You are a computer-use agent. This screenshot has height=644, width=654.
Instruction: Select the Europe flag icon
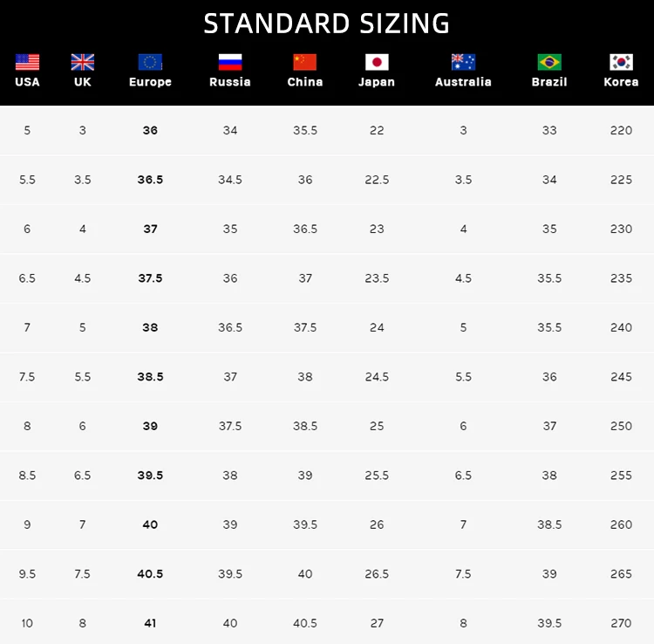point(150,62)
